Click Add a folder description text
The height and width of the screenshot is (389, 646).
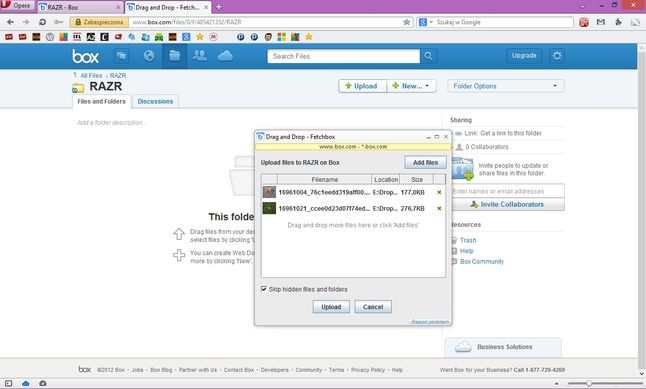point(111,123)
